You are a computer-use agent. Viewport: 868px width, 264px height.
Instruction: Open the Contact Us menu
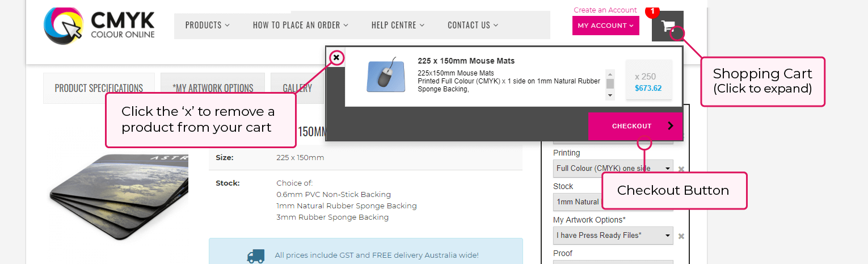click(473, 25)
